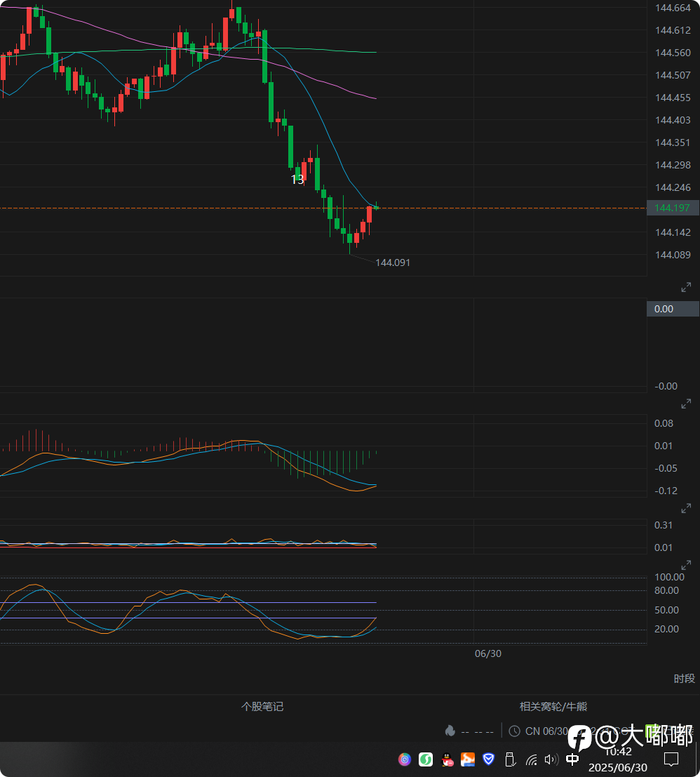Maximize the oscillator panel above the 100.00 label
The width and height of the screenshot is (700, 777).
686,565
